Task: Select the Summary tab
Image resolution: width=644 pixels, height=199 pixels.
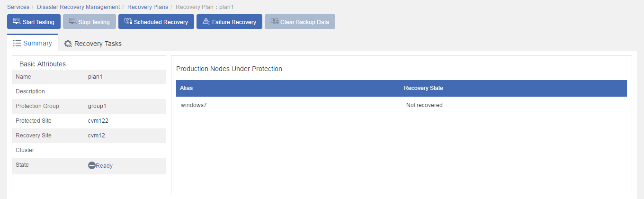Action: point(33,43)
